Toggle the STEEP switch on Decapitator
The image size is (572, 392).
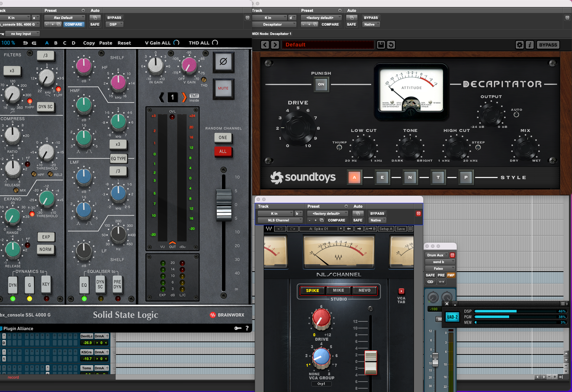click(x=478, y=148)
